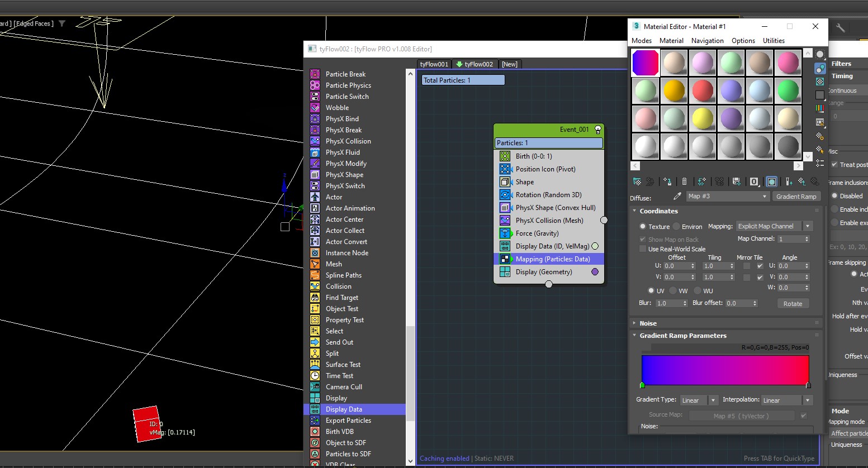This screenshot has height=468, width=868.
Task: Open the Modes menu
Action: [x=642, y=41]
